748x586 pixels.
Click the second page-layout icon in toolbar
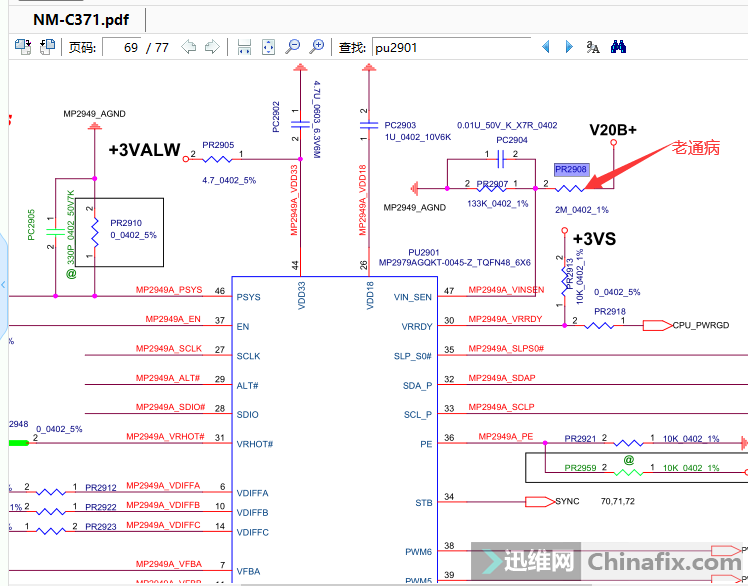pyautogui.click(x=47, y=47)
